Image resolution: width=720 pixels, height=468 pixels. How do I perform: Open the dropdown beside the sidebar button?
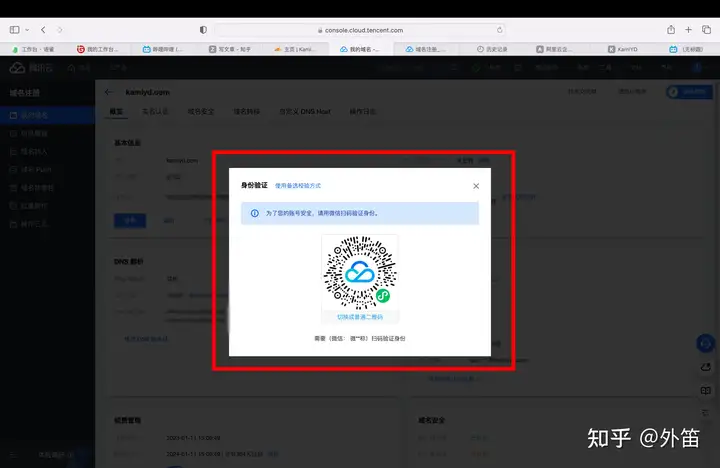click(27, 30)
